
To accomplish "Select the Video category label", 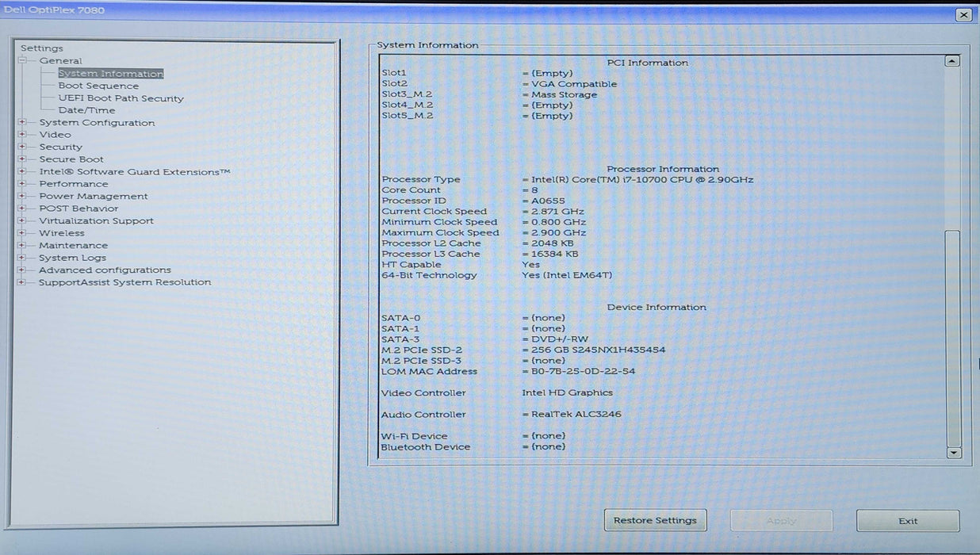I will [55, 135].
